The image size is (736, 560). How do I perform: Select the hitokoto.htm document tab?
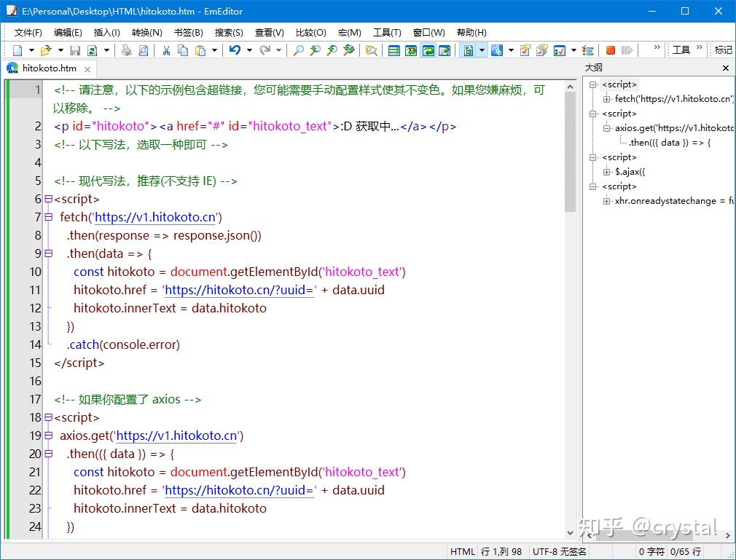coord(49,68)
